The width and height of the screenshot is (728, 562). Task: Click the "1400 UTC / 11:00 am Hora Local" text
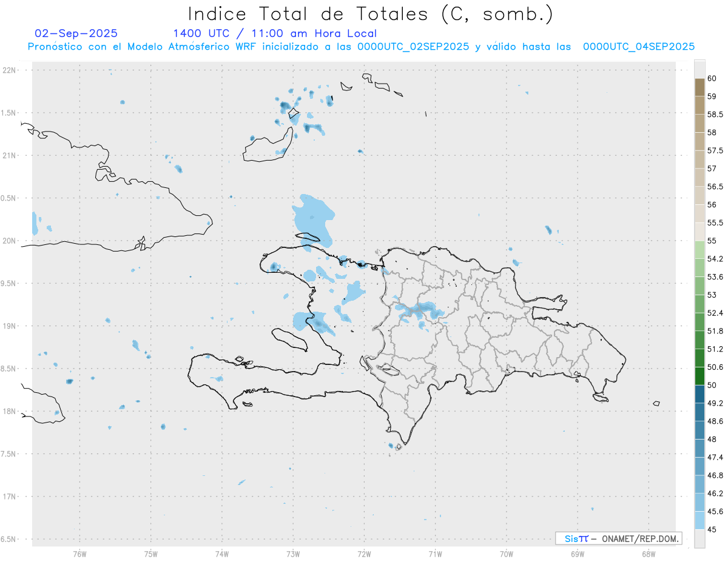(x=275, y=33)
